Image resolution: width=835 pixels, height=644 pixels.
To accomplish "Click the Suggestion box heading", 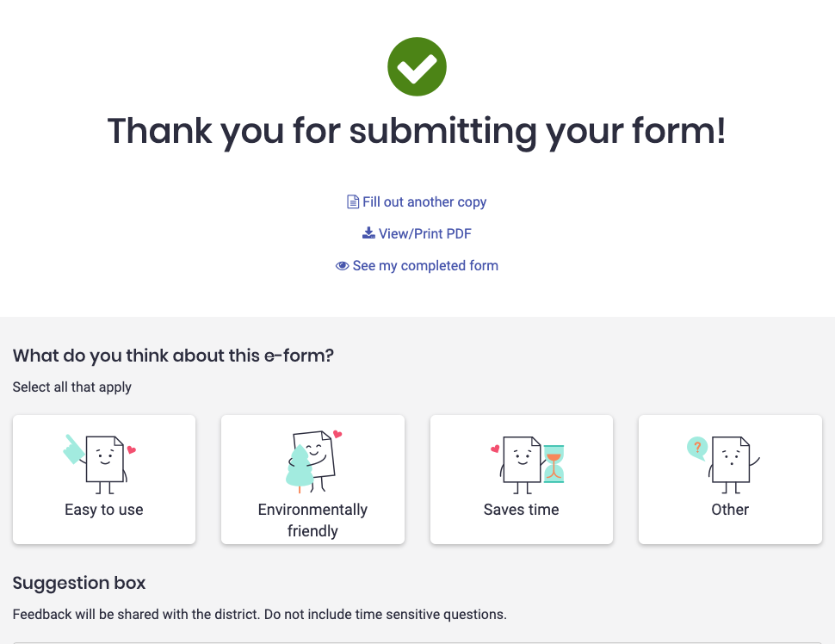I will pos(79,583).
